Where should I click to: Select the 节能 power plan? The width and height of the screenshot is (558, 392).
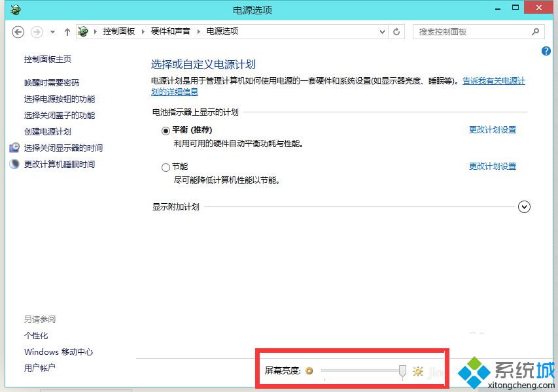(x=166, y=167)
